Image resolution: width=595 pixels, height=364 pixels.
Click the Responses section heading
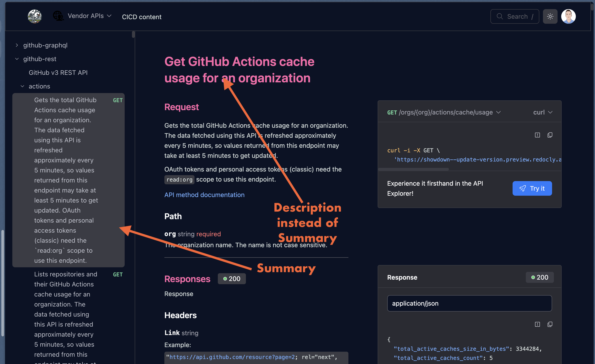tap(187, 279)
